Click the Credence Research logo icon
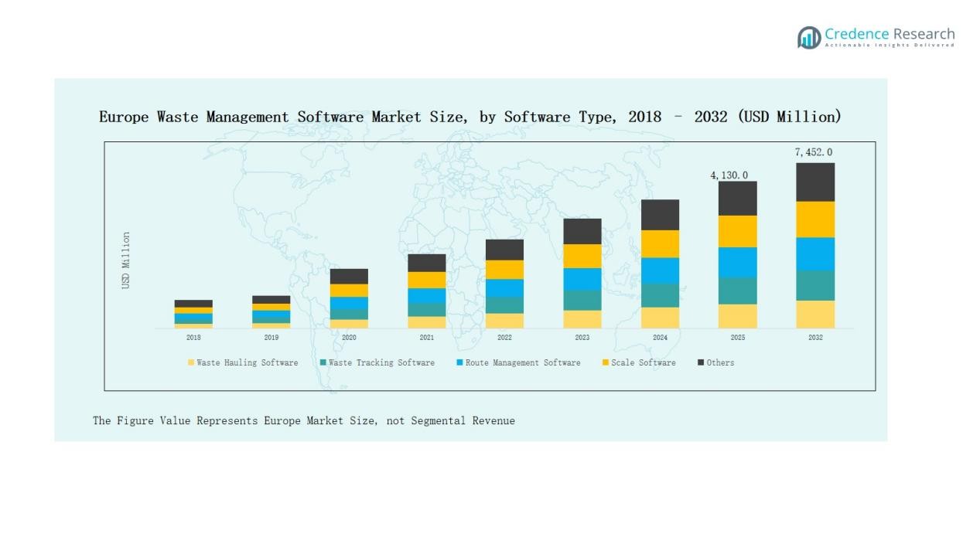The image size is (980, 551). coord(809,37)
